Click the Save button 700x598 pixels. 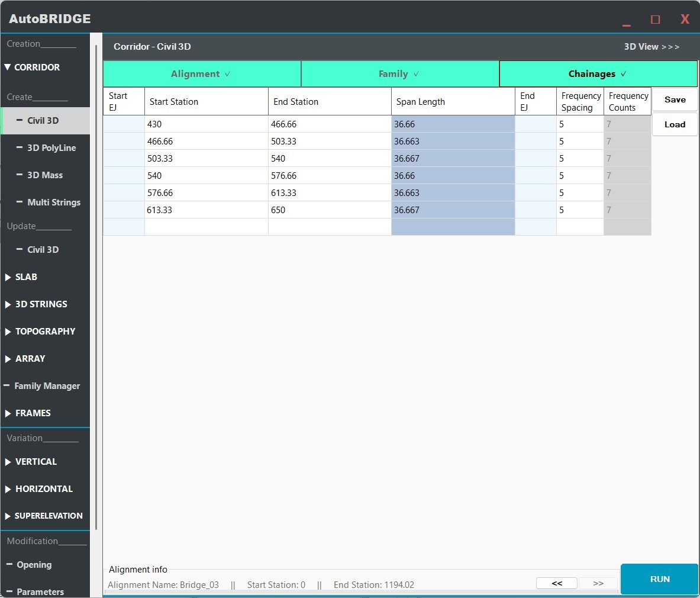675,100
